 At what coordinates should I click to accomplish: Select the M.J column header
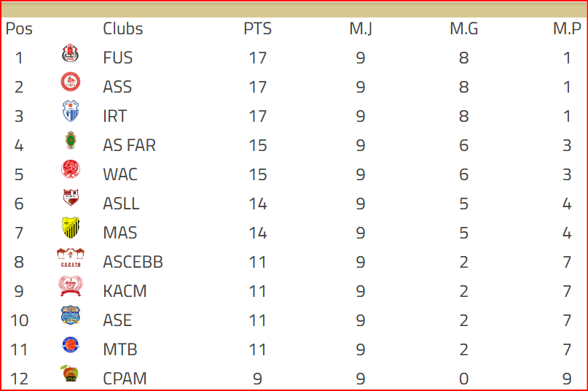[361, 29]
